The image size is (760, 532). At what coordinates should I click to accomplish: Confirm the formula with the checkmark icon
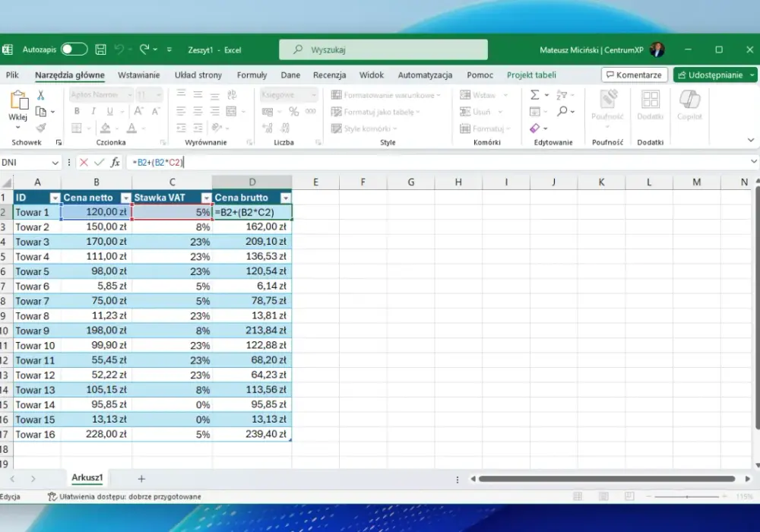pos(100,163)
